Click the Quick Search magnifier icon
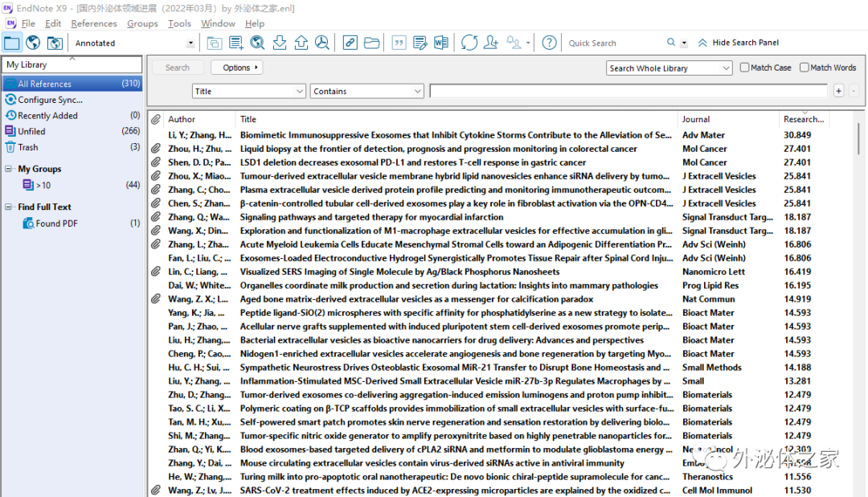The image size is (868, 497). pyautogui.click(x=671, y=43)
